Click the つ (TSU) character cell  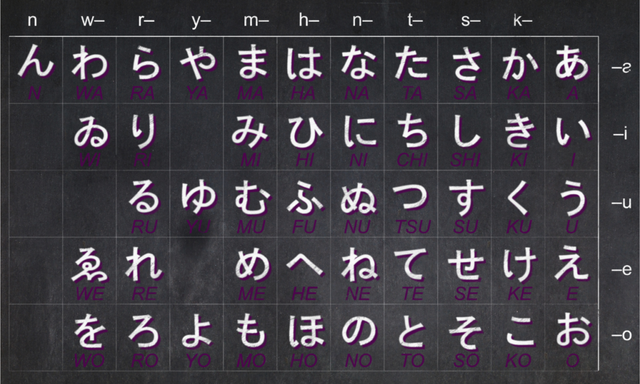pyautogui.click(x=411, y=204)
